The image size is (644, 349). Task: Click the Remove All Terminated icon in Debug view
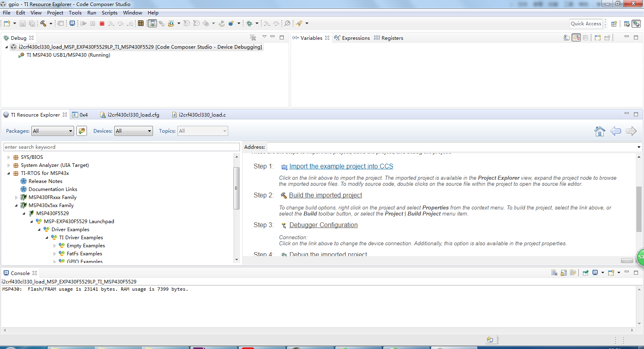click(x=253, y=37)
